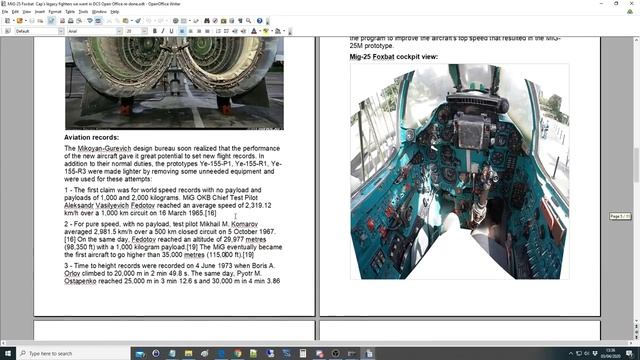Click the Copy icon in toolbar
The image size is (640, 360).
(x=117, y=20)
